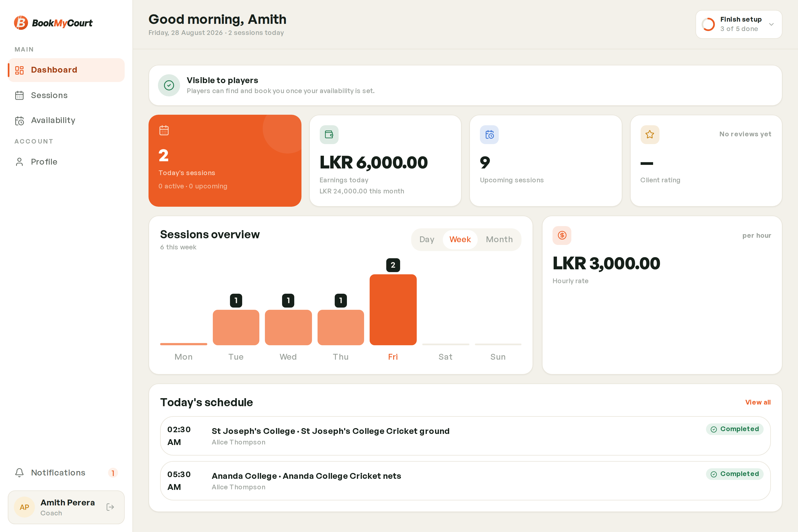The width and height of the screenshot is (798, 532).
Task: Click the Upcoming sessions count 9
Action: point(485,163)
